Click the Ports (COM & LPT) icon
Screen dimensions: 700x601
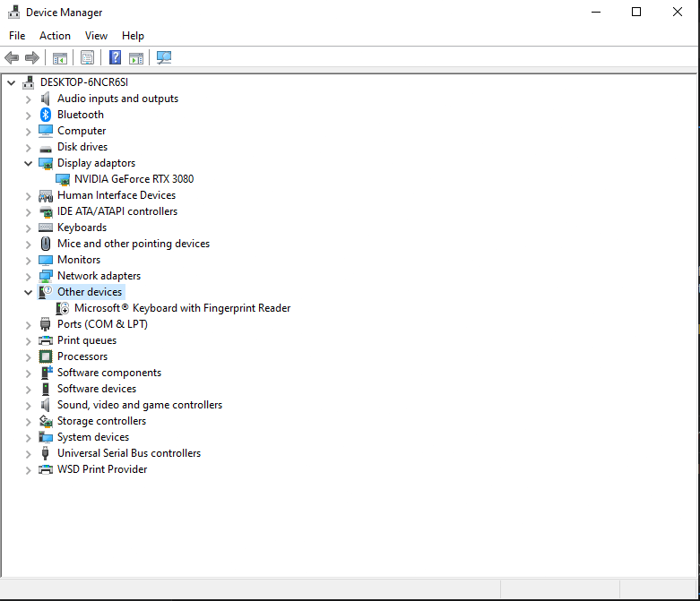[x=45, y=324]
